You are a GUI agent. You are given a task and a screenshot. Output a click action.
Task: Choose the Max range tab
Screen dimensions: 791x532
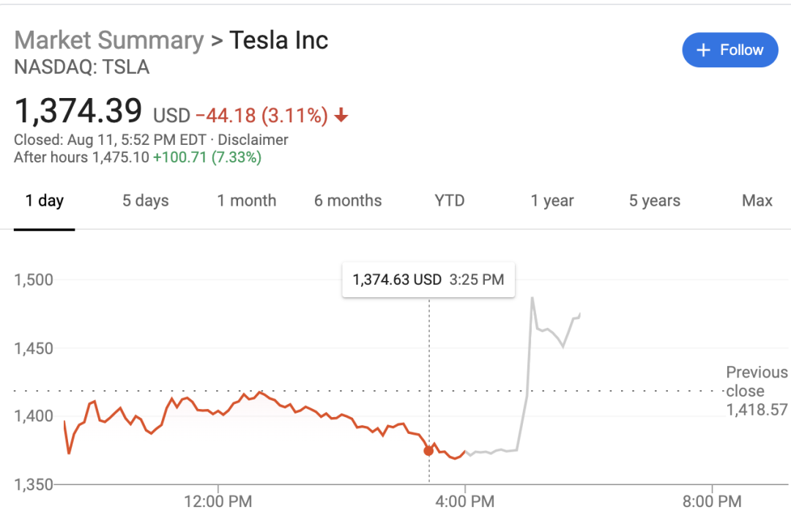tap(757, 201)
